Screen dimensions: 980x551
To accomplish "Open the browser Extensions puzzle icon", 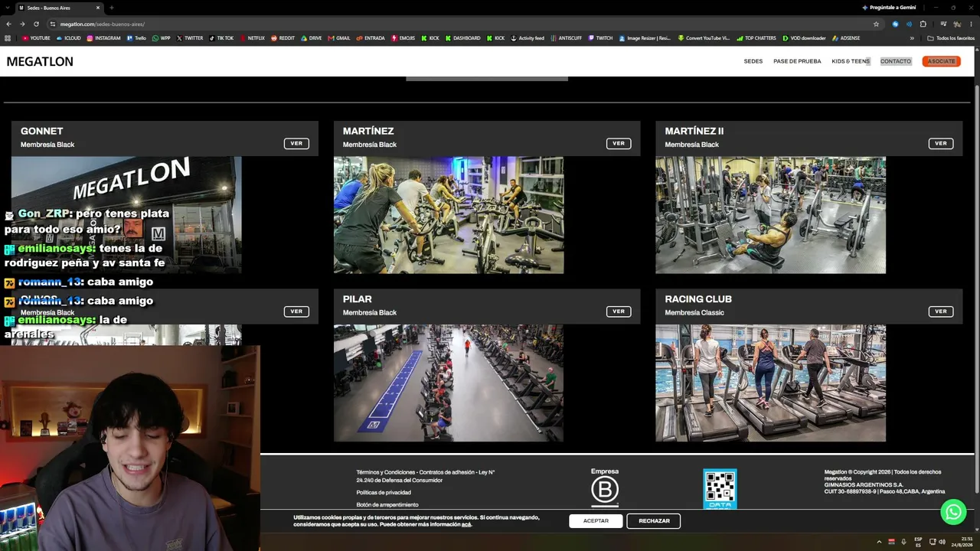I will point(923,24).
